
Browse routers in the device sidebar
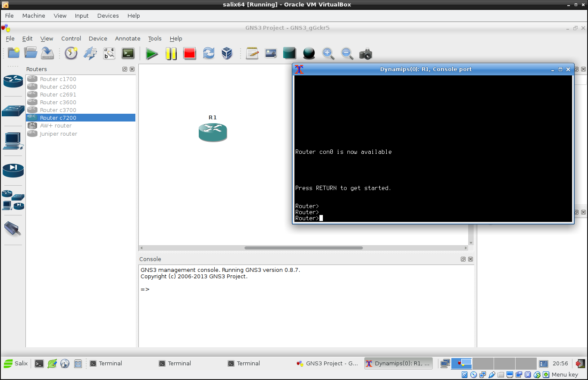click(13, 81)
